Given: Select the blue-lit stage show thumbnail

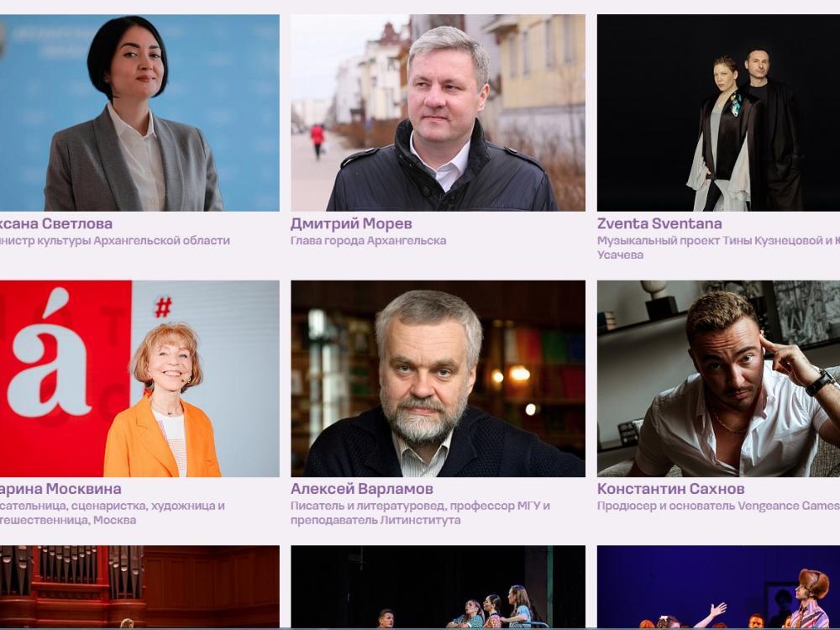Looking at the screenshot, I should pos(718,586).
